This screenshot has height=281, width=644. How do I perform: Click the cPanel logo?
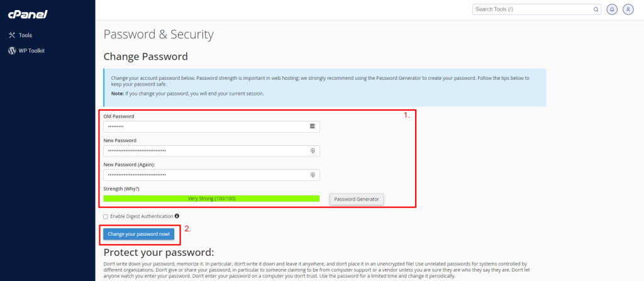pos(28,14)
